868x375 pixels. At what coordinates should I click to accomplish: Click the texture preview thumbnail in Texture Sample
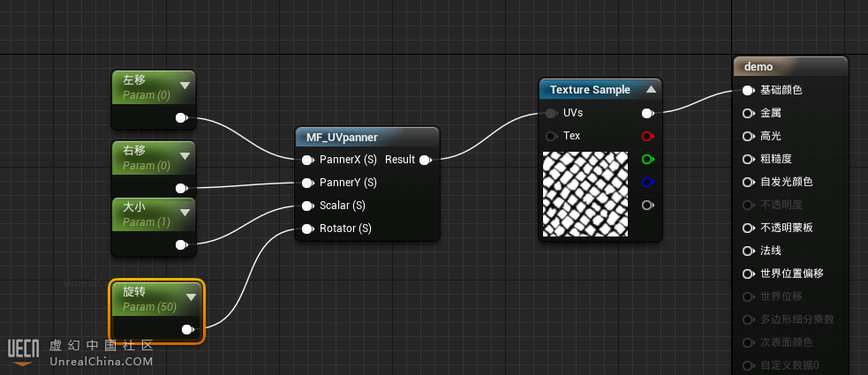pos(585,194)
